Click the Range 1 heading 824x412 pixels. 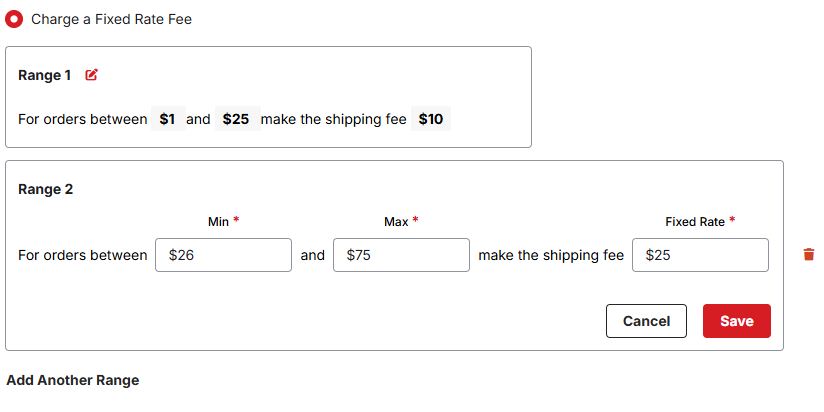(x=45, y=76)
